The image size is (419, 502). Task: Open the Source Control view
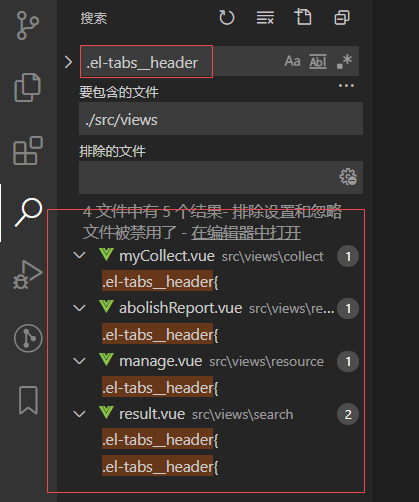click(28, 25)
